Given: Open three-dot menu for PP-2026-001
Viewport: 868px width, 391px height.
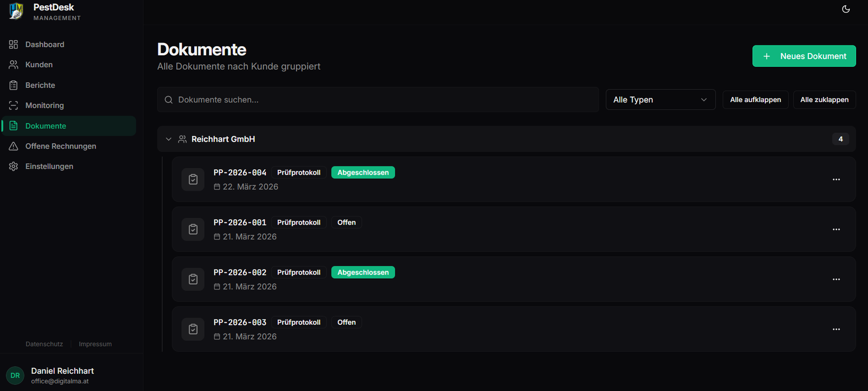Looking at the screenshot, I should (836, 229).
